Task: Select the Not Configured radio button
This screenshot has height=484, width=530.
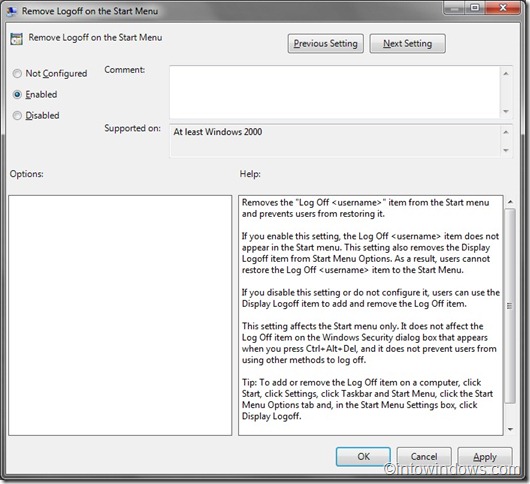Action: [17, 73]
